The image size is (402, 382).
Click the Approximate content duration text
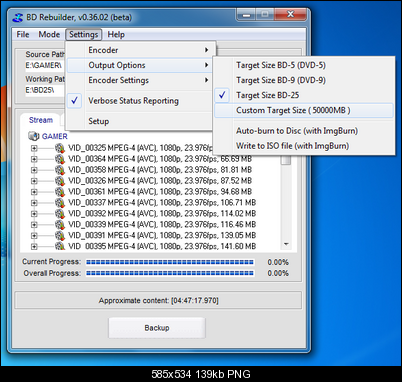pos(158,301)
